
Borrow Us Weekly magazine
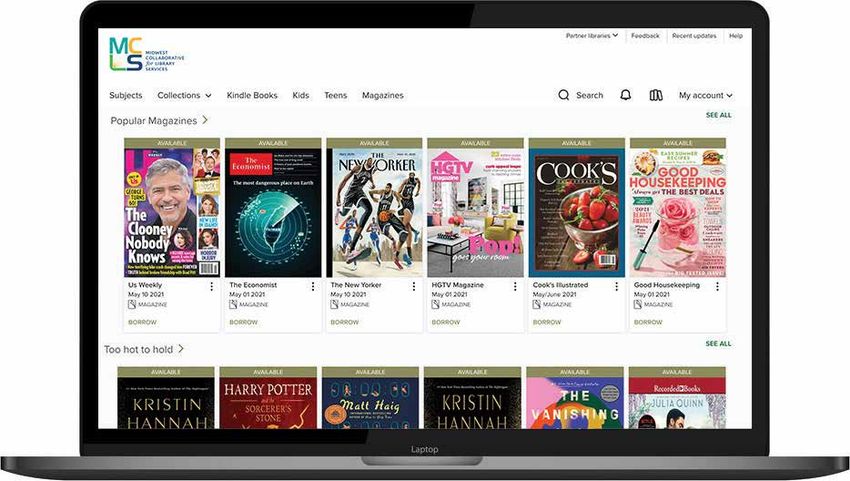click(142, 322)
